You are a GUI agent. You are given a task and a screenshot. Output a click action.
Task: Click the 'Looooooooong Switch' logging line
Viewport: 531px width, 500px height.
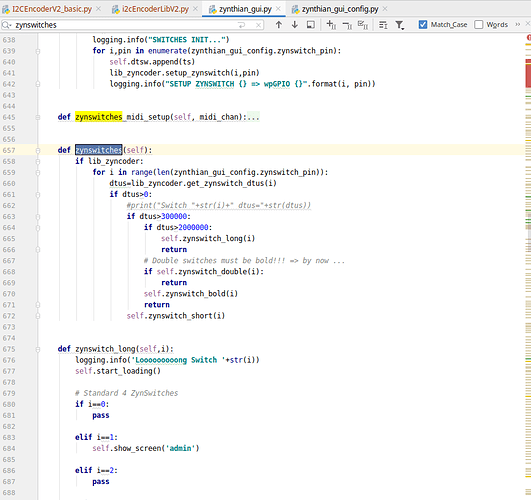167,360
